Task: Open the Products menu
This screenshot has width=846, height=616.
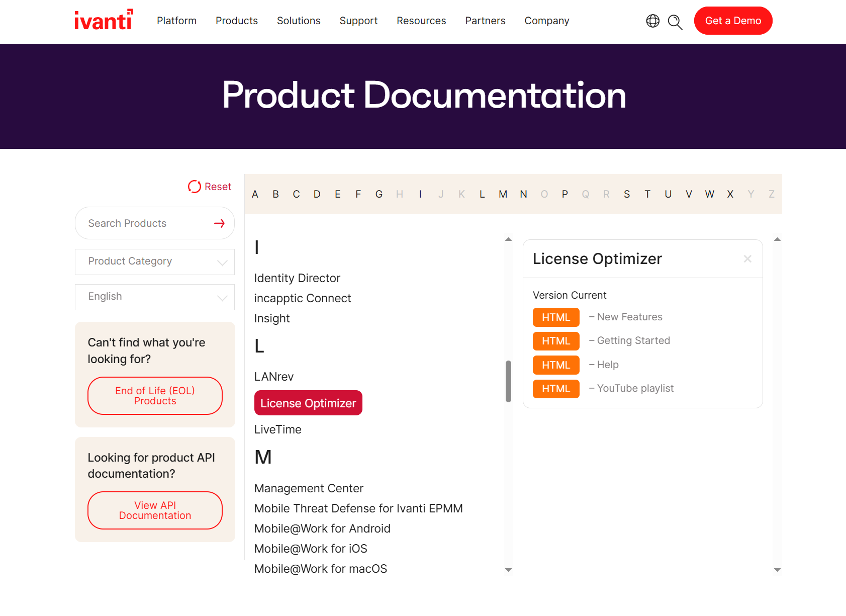Action: click(237, 21)
